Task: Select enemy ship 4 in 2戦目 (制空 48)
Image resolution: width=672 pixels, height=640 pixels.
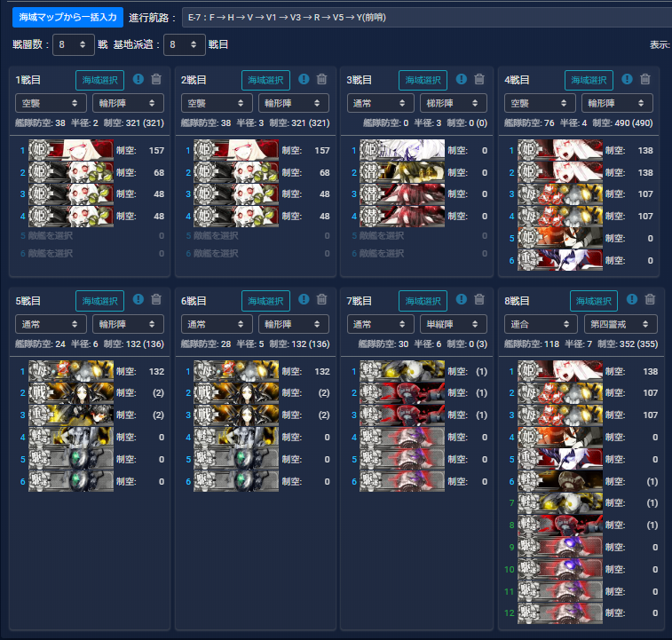Action: [x=236, y=216]
